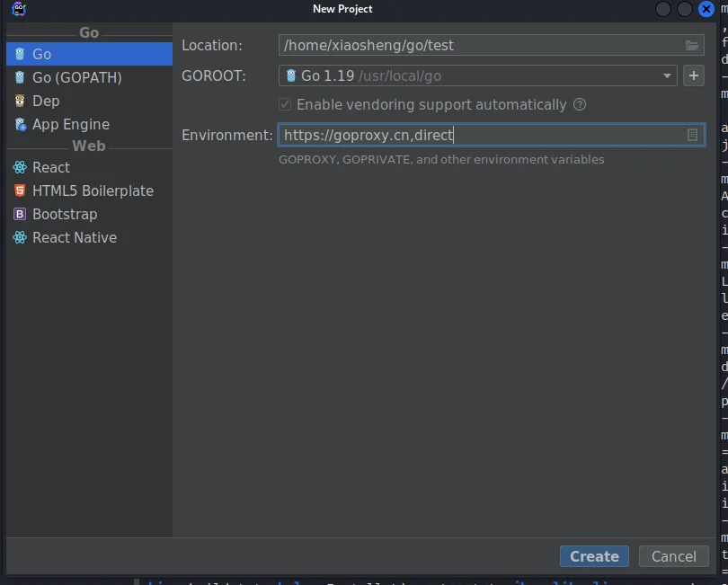
Task: Maximize the New Project window
Action: tap(684, 9)
